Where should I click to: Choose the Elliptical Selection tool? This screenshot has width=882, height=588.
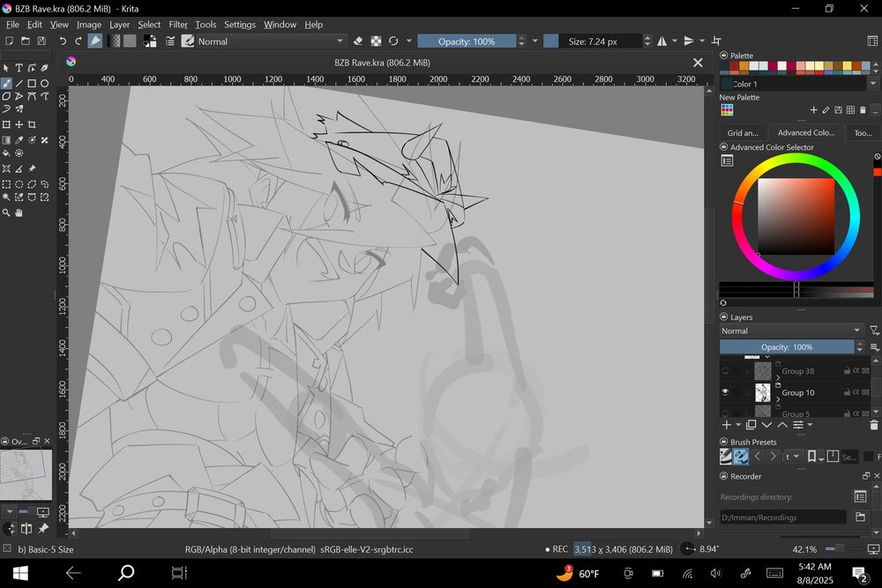19,184
